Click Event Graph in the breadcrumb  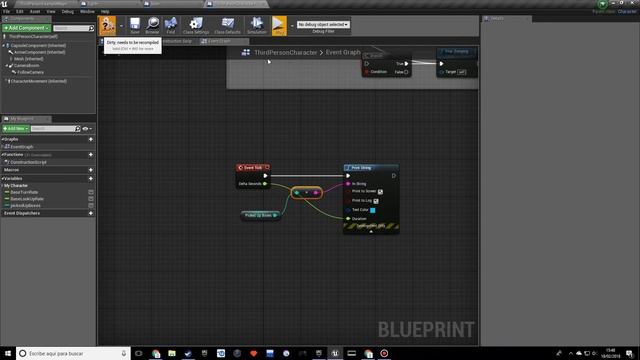[x=343, y=52]
